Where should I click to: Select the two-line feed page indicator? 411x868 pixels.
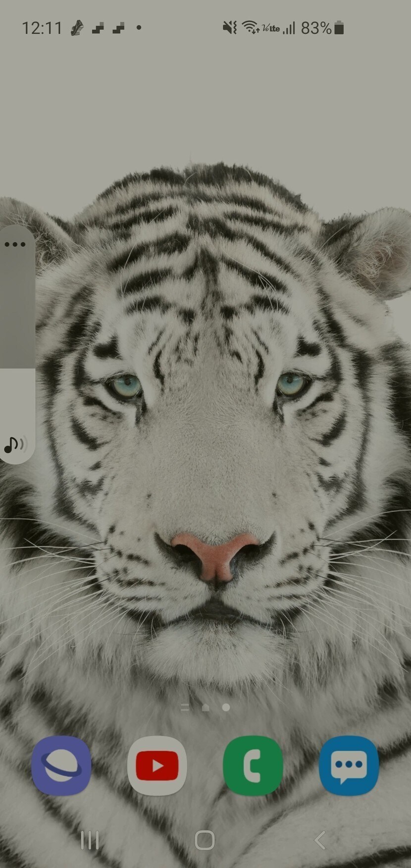(185, 707)
